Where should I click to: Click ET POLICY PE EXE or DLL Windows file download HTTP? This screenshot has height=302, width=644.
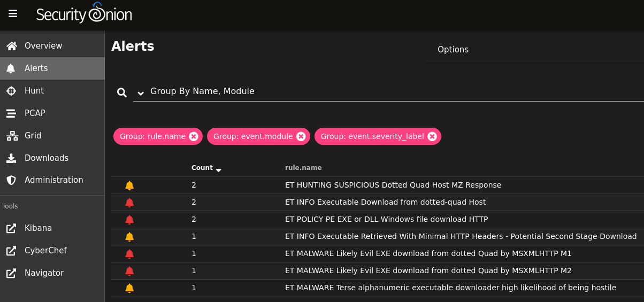tap(386, 219)
